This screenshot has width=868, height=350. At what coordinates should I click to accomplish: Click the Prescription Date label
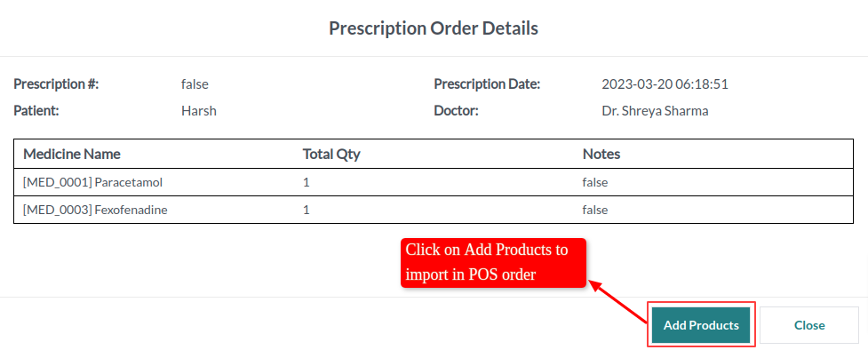487,84
